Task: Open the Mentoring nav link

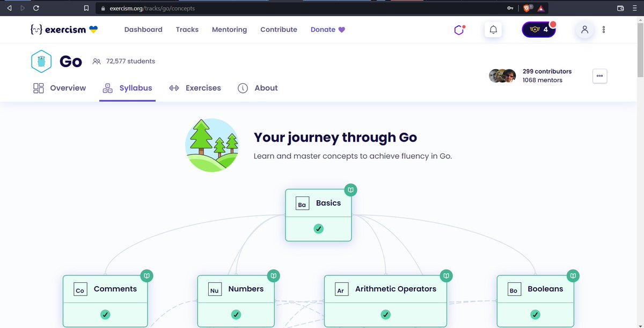Action: coord(229,30)
